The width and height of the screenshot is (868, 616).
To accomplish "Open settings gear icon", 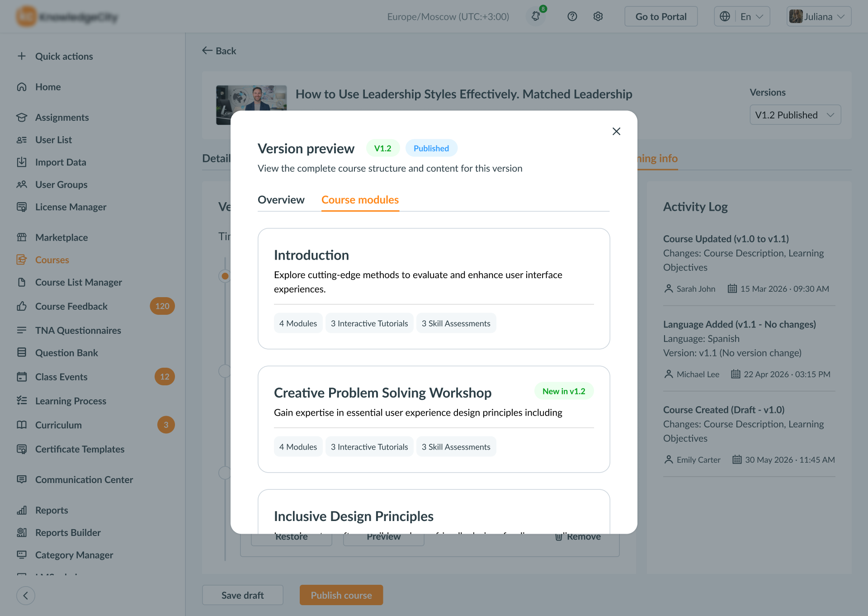I will [x=598, y=16].
